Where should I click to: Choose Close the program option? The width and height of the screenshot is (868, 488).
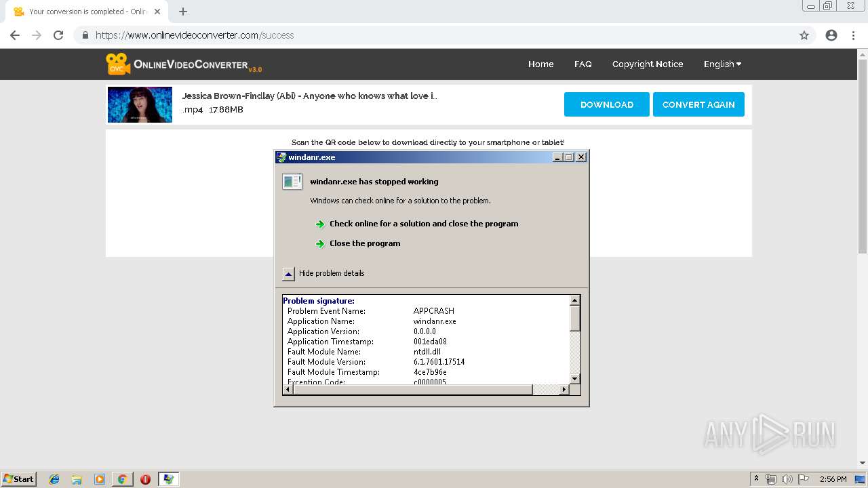pos(365,243)
